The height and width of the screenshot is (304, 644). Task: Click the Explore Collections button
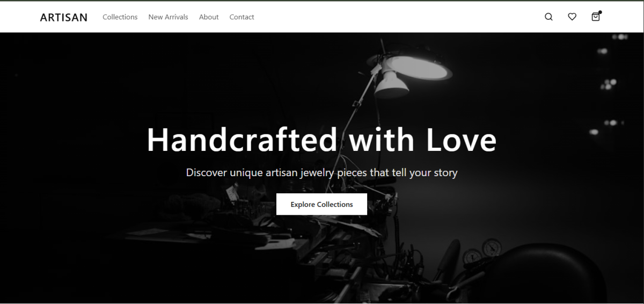[x=321, y=204]
